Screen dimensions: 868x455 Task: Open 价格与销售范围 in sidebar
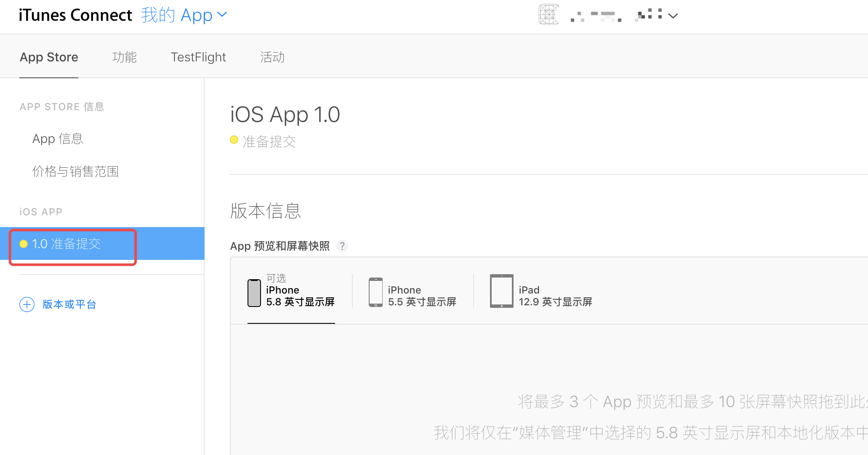pos(75,171)
